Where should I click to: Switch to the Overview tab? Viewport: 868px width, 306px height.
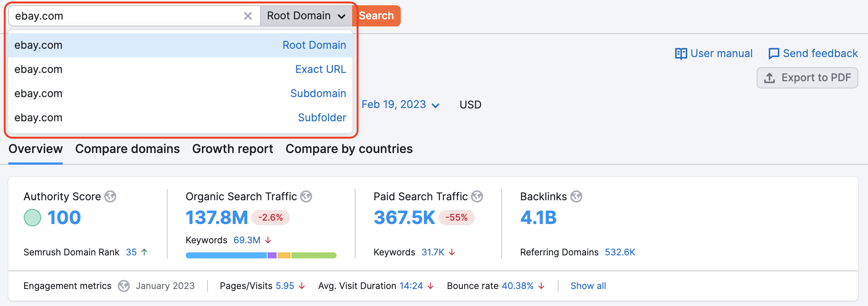pos(35,149)
